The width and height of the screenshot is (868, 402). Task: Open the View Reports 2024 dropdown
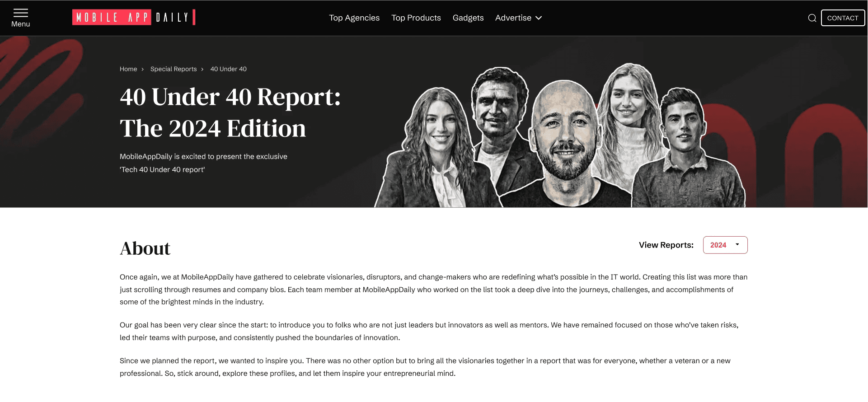point(725,245)
